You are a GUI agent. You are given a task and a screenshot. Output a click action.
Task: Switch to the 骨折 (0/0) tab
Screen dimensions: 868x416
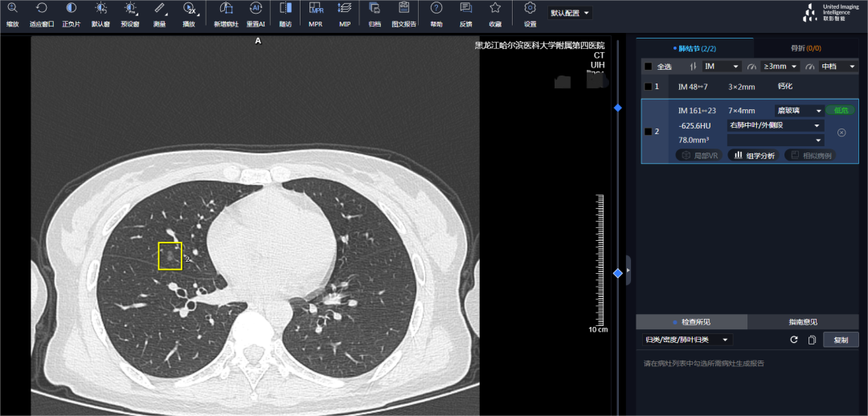tap(806, 48)
